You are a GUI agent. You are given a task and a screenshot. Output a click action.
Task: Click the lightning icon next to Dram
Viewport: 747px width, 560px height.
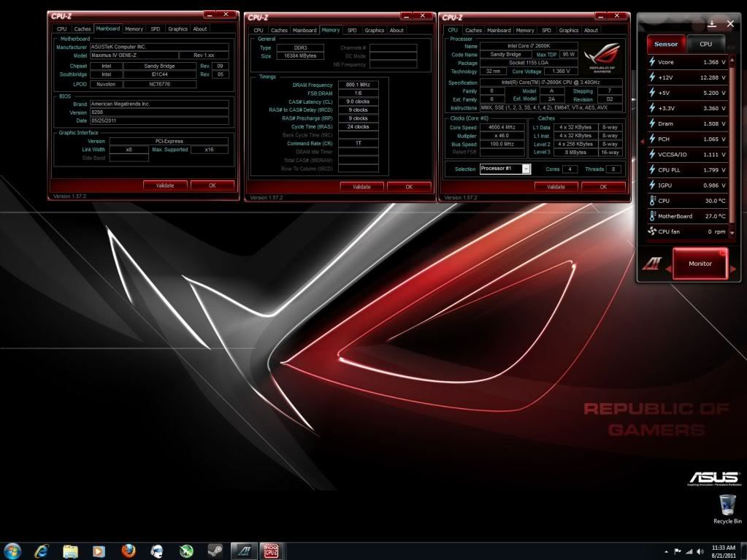(652, 123)
